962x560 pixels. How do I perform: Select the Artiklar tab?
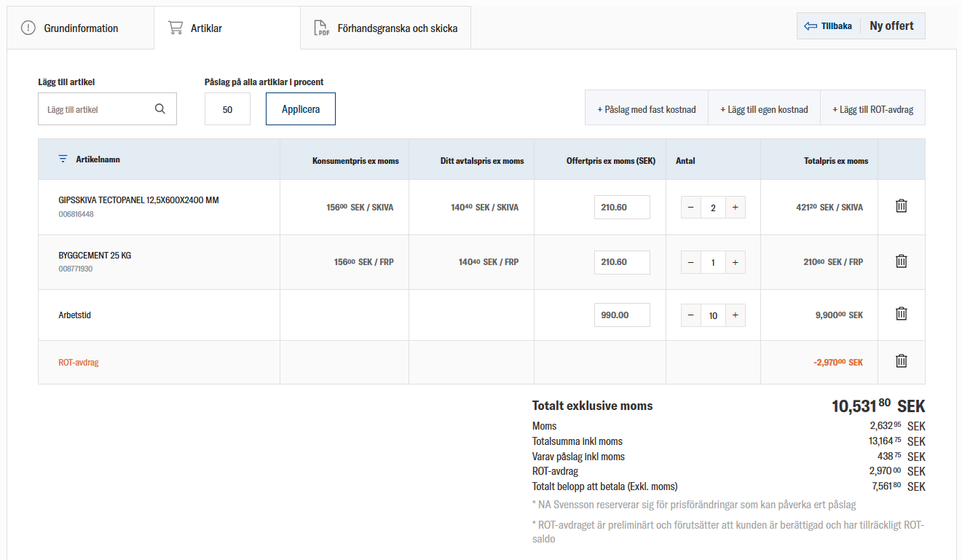[x=207, y=28]
